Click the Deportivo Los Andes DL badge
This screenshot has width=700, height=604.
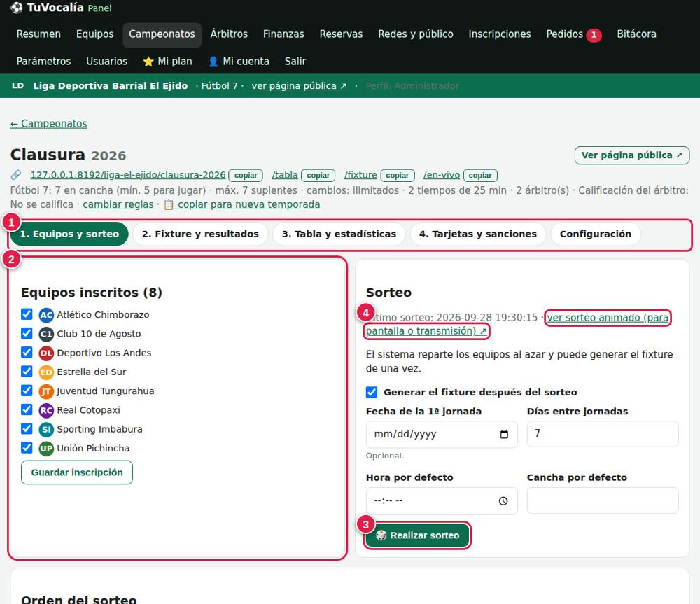pos(46,353)
